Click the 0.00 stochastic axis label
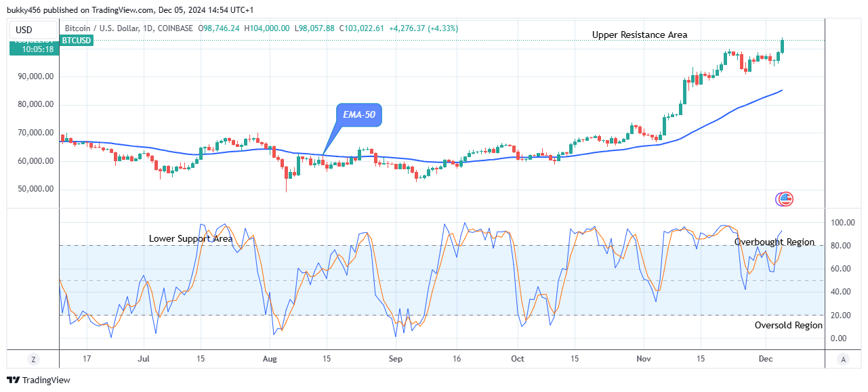The image size is (868, 392). pos(838,339)
